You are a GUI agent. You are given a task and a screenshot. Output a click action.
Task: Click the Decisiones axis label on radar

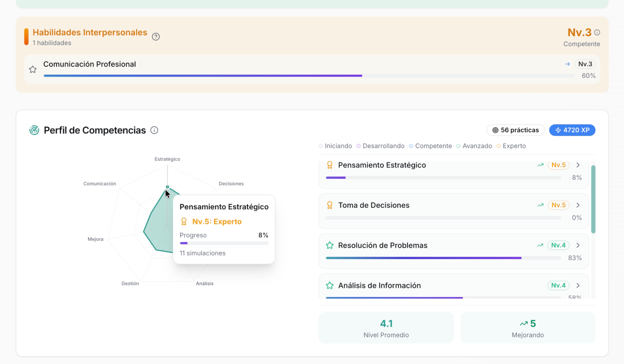[x=231, y=184]
